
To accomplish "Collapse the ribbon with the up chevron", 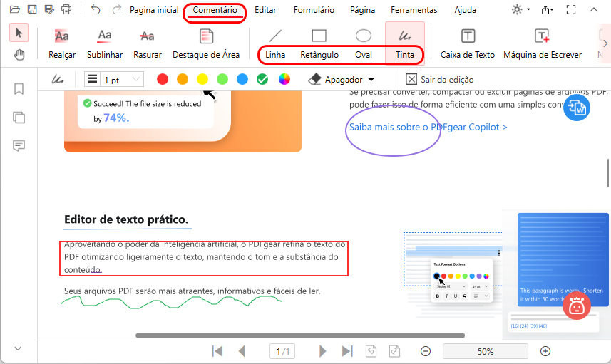I will [593, 10].
